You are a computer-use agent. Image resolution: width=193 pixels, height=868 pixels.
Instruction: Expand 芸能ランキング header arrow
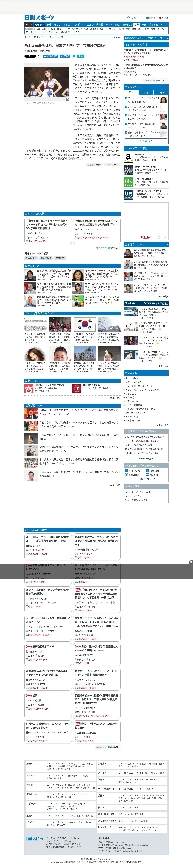tap(167, 87)
